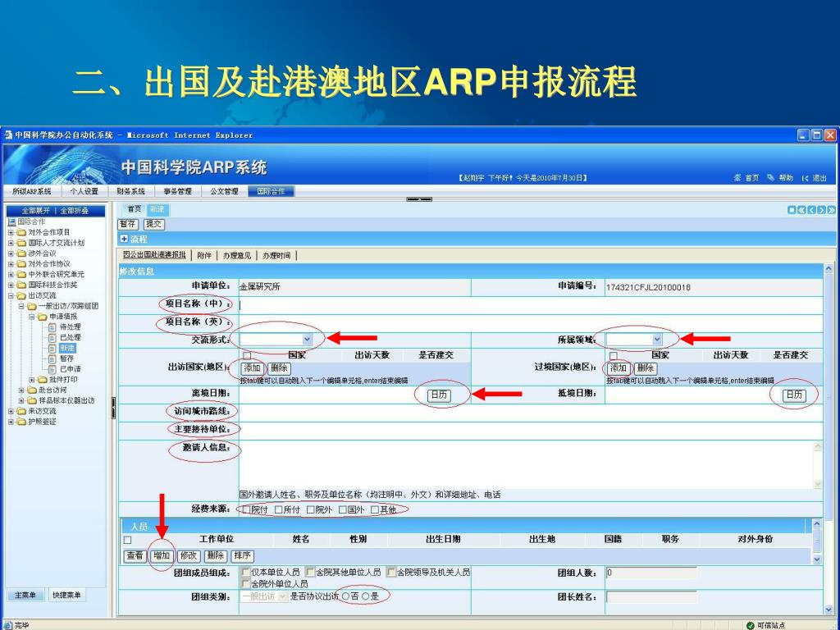The image size is (840, 630).
Task: Jump to last page with double-right arrow
Action: [831, 210]
